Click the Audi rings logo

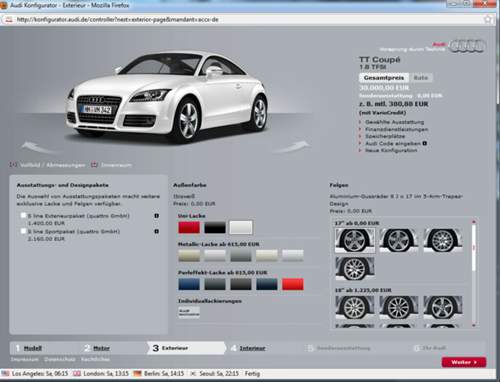(467, 46)
